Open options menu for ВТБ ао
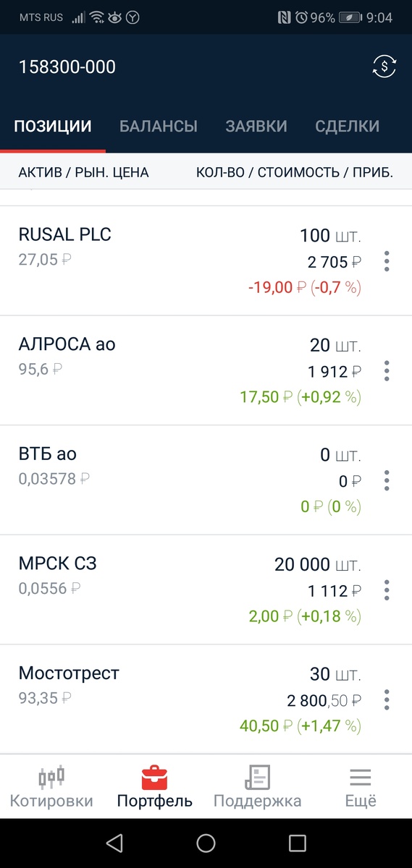 [387, 481]
